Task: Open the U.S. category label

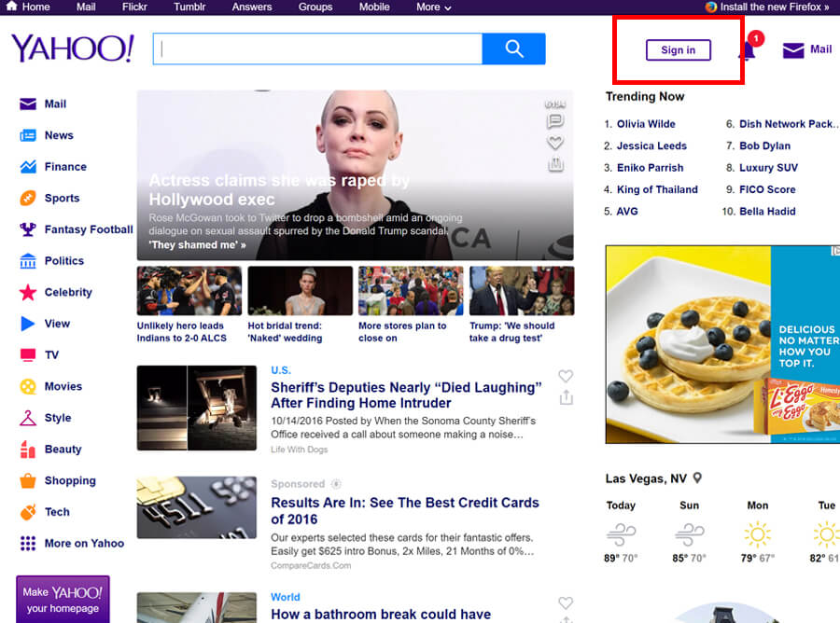Action: [x=281, y=370]
